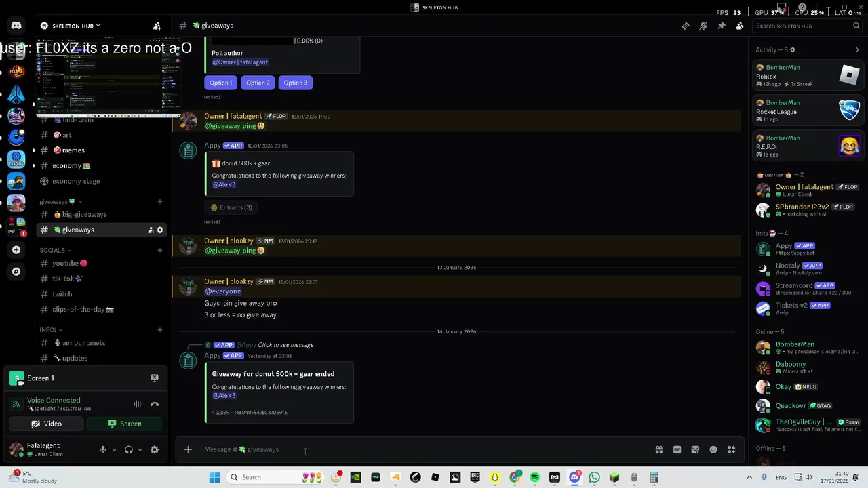Screen dimensions: 868x488
Task: Open microphone input options arrow
Action: 114,449
